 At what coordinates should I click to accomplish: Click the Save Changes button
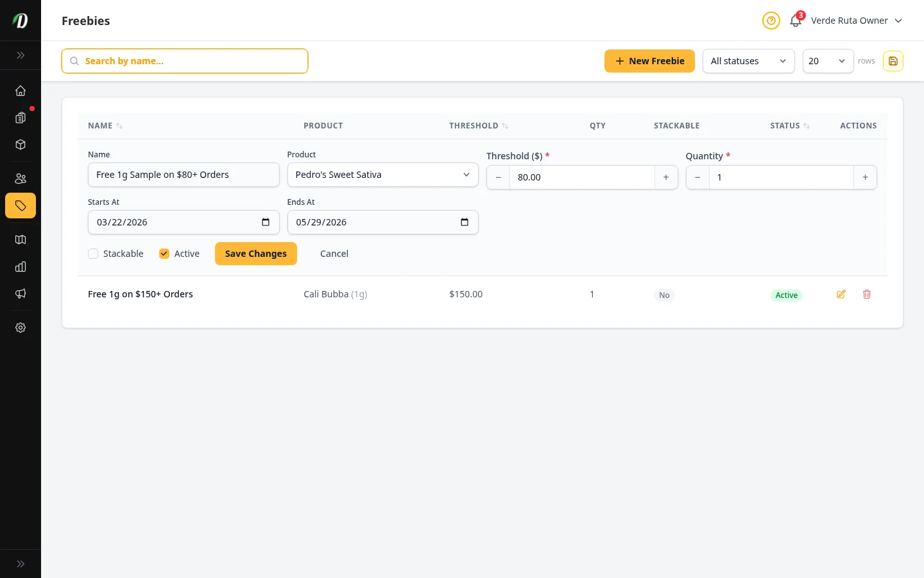pyautogui.click(x=256, y=254)
